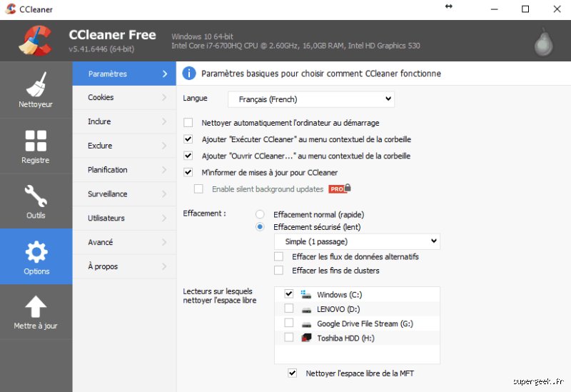Select Effacement normal (rapide) radio
This screenshot has height=392, width=571.
260,214
